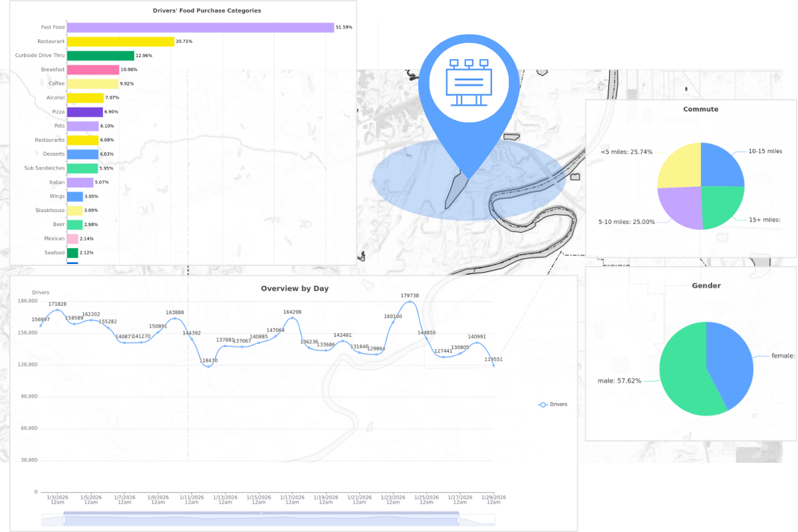Screen dimensions: 798x532
Task: Click the yellow Restaurant bar at 20.71%
Action: pos(120,41)
